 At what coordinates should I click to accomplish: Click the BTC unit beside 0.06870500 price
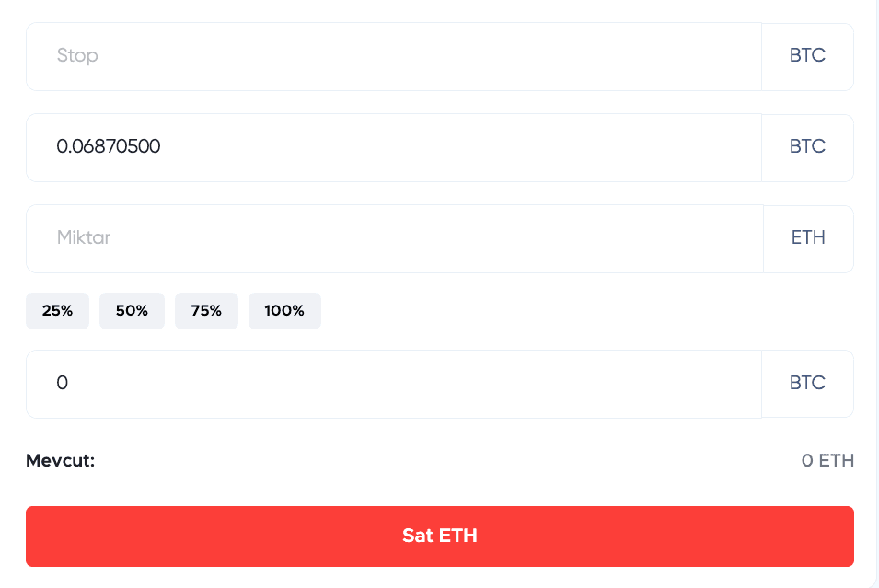coord(807,147)
